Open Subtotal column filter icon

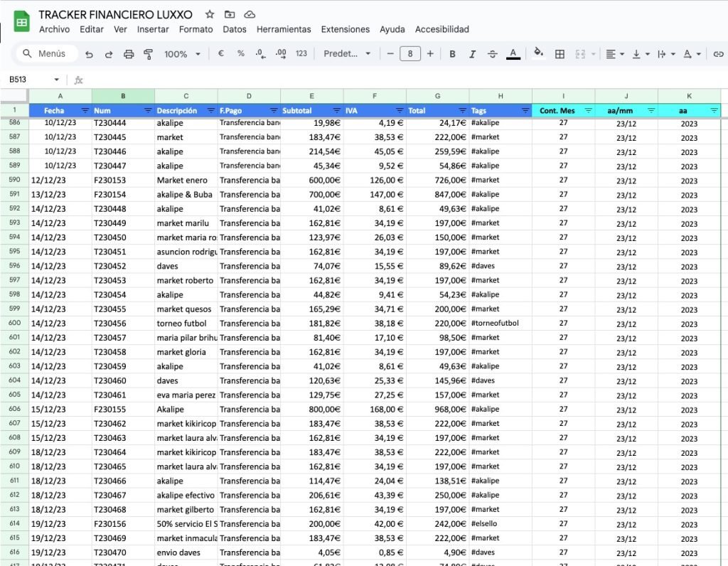[x=336, y=110]
